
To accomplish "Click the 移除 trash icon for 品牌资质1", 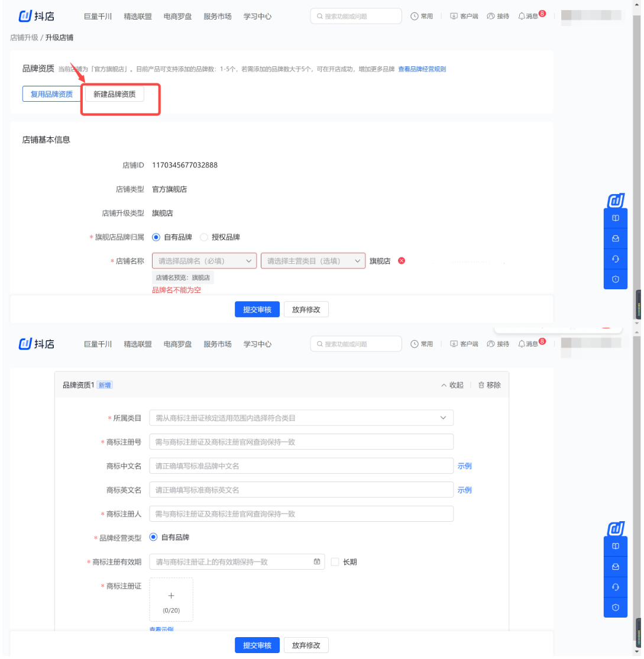I will tap(481, 385).
